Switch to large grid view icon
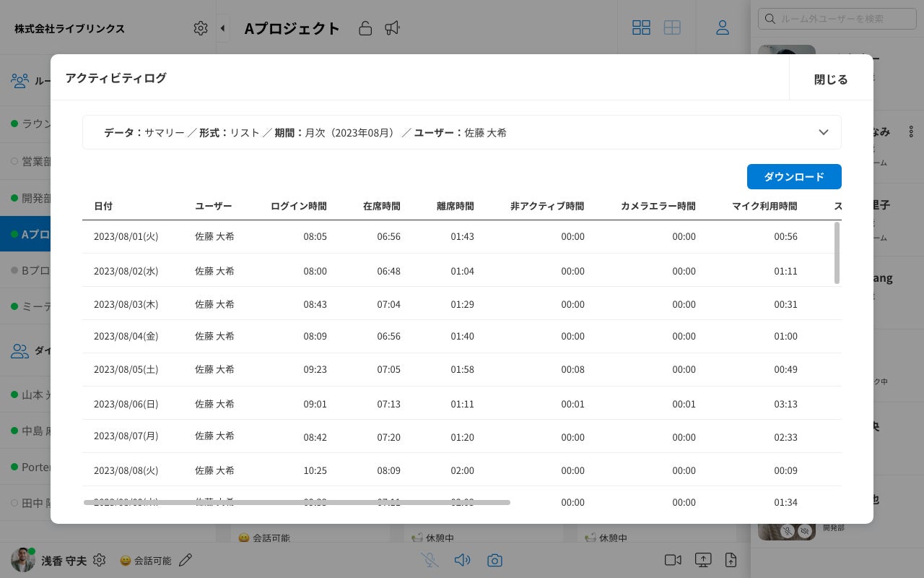 pos(672,27)
